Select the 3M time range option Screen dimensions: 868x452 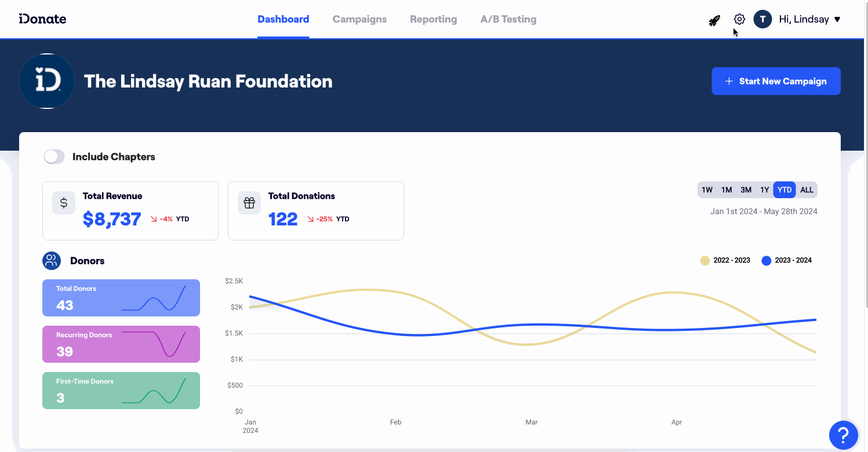746,190
